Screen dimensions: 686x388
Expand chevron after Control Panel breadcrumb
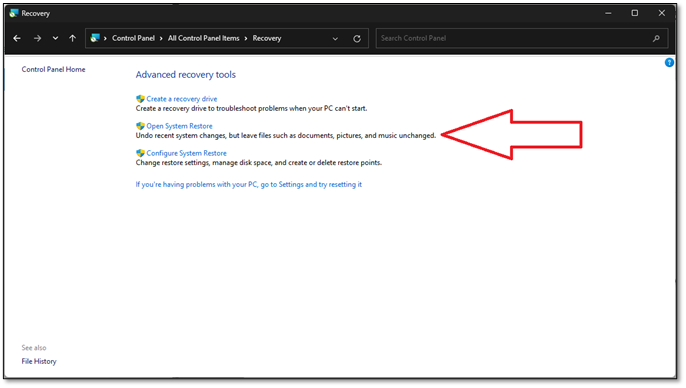click(x=161, y=38)
